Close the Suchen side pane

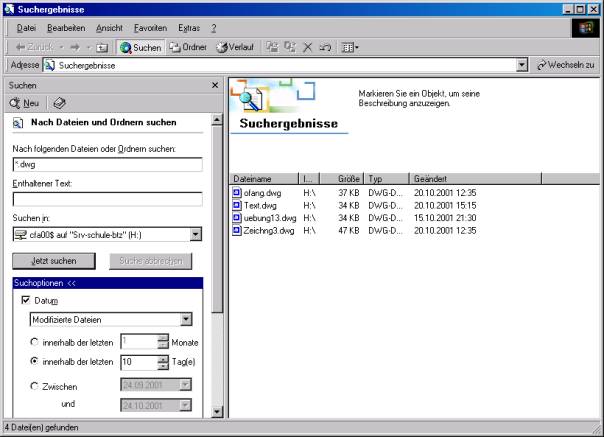point(215,85)
